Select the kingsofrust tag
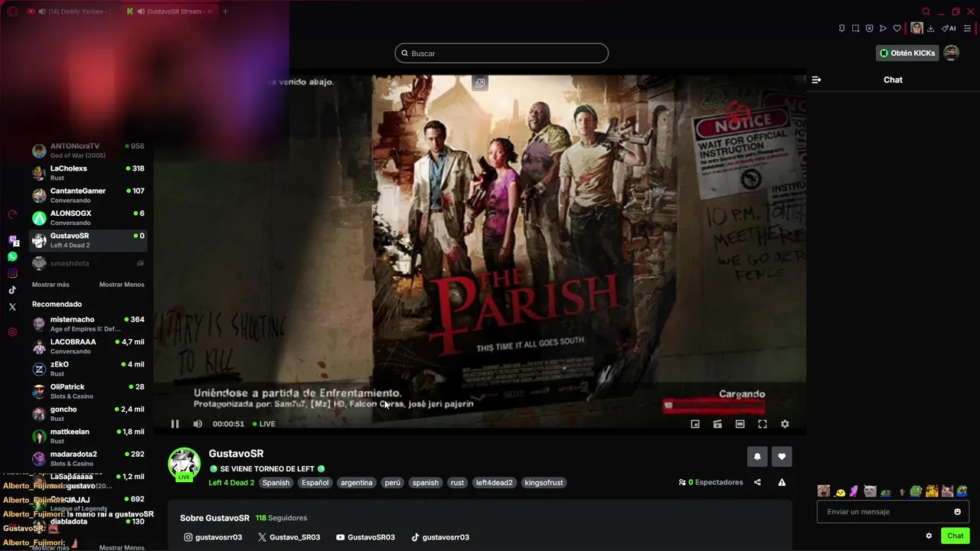980x551 pixels. point(544,483)
